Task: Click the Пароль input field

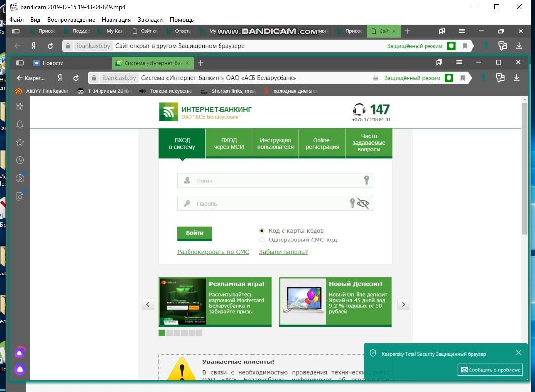Action: [275, 204]
